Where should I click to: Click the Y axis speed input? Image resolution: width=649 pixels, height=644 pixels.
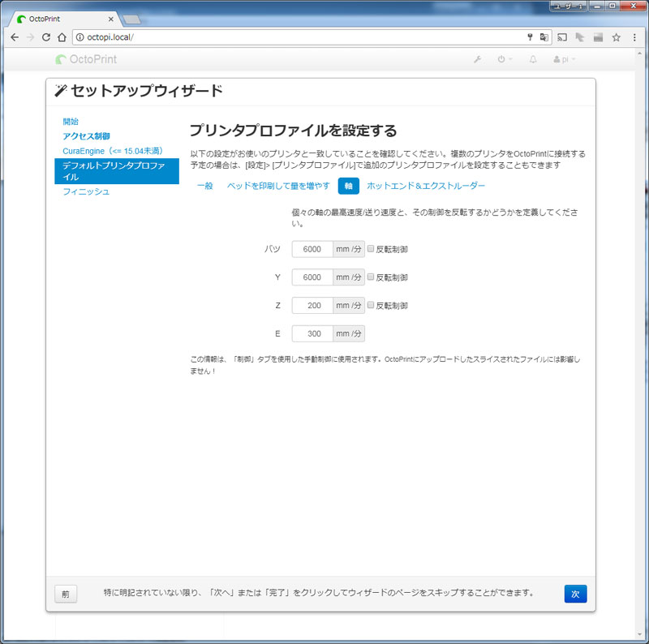(312, 277)
